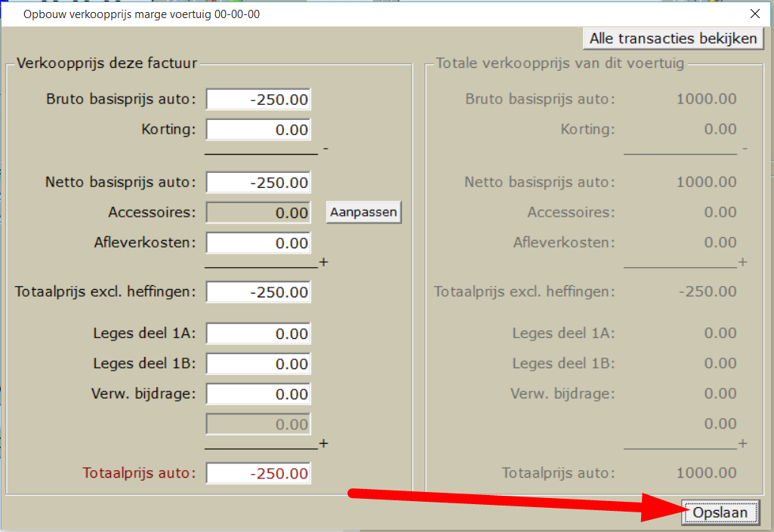Click the right-panel 'Korting:' label
The width and height of the screenshot is (774, 532).
(x=588, y=129)
